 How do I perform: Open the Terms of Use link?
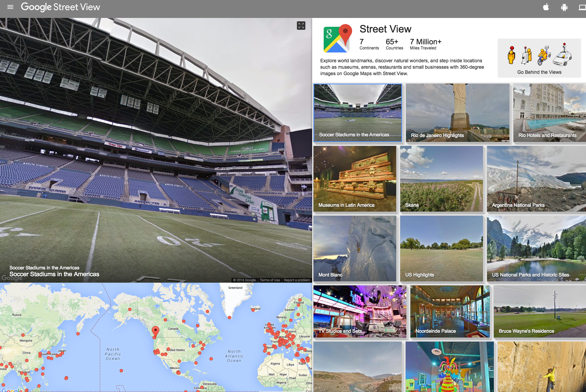270,280
